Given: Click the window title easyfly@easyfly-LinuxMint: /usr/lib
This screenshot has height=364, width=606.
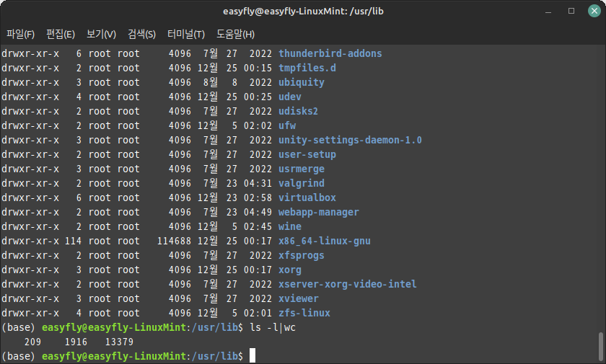Looking at the screenshot, I should click(303, 12).
